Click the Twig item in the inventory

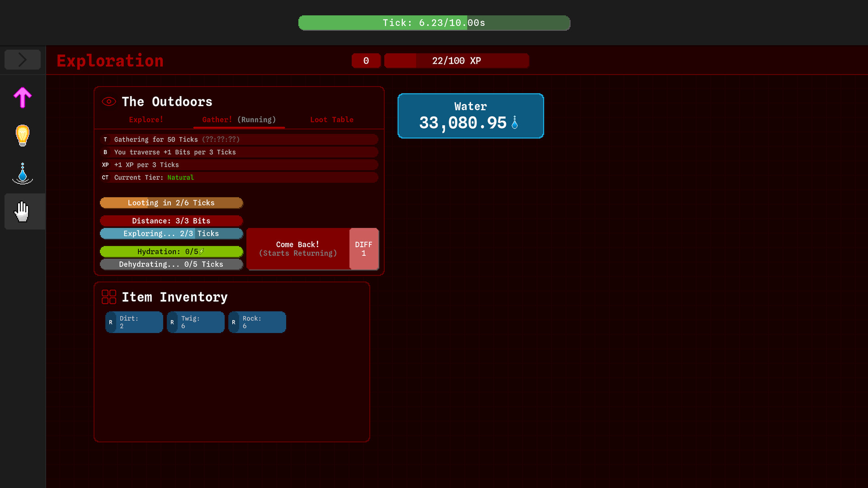(195, 322)
